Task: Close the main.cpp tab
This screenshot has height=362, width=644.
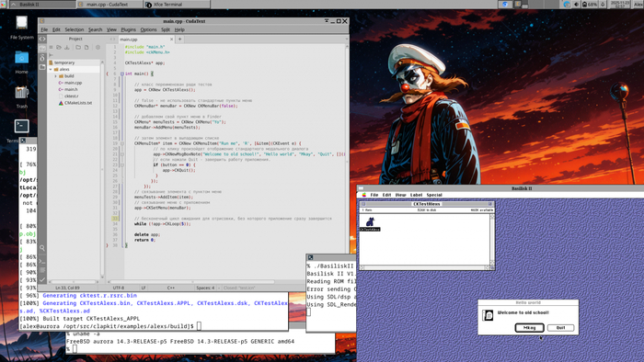Action: pos(172,40)
